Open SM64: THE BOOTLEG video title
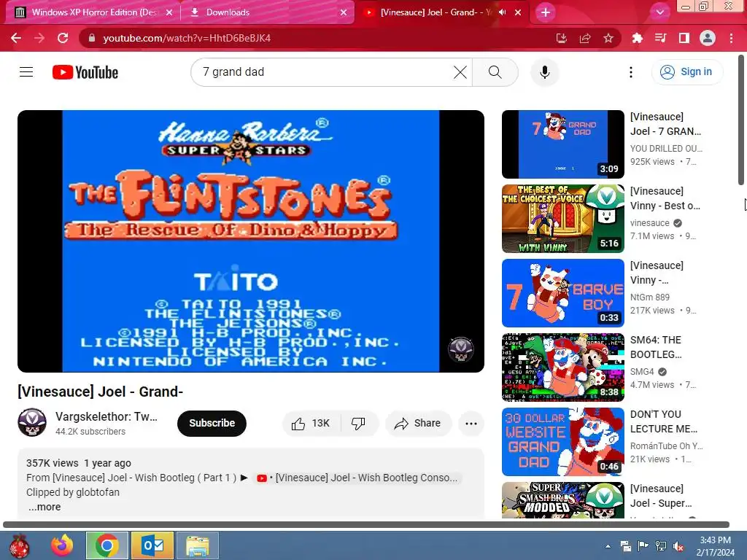Screen dimensions: 747x560 tap(656, 347)
